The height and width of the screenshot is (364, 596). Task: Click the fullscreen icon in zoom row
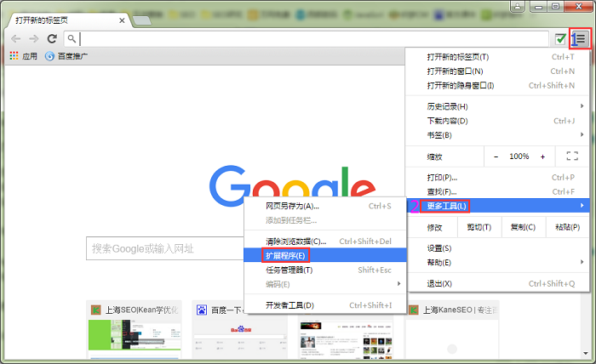point(572,156)
